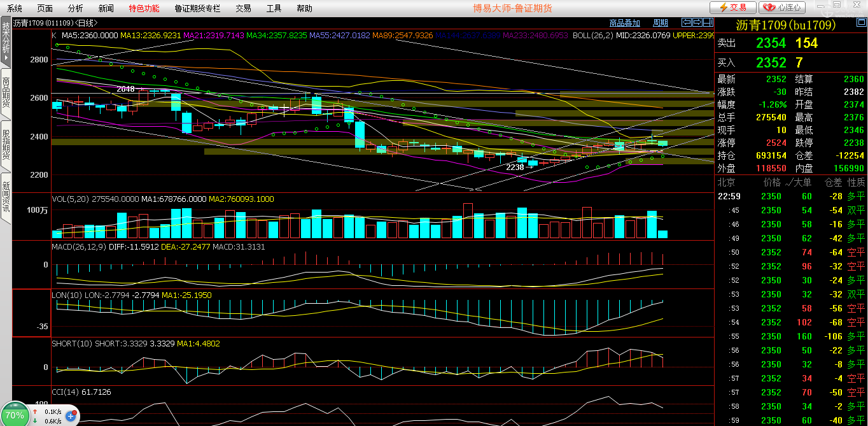Open the 鲁证期货专栏 menu
The width and height of the screenshot is (868, 426).
[x=197, y=8]
